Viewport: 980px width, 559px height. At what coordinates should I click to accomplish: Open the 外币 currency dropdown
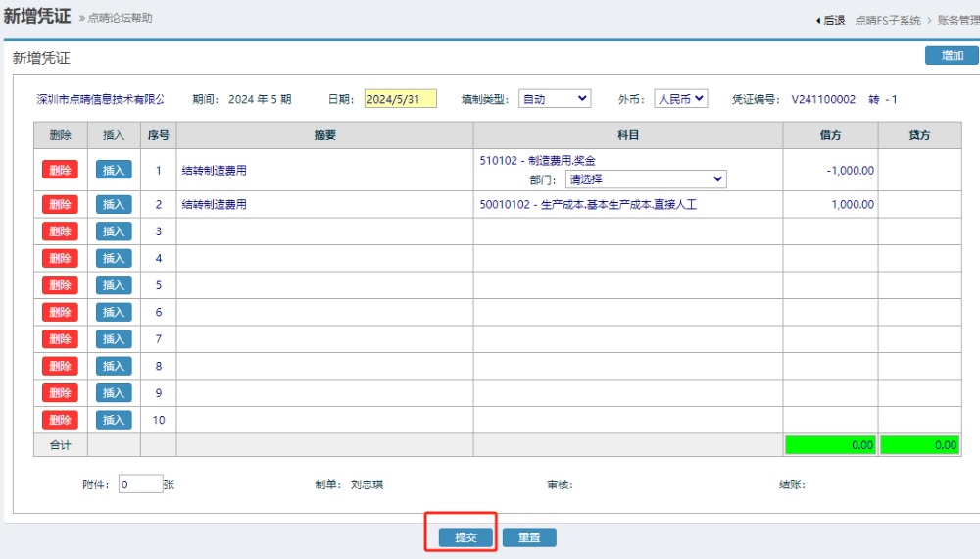click(x=680, y=99)
